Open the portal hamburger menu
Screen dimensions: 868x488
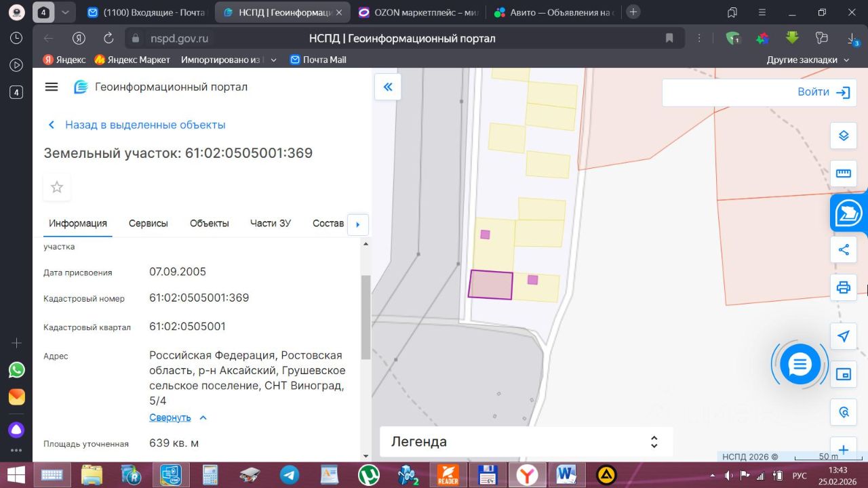(x=52, y=87)
